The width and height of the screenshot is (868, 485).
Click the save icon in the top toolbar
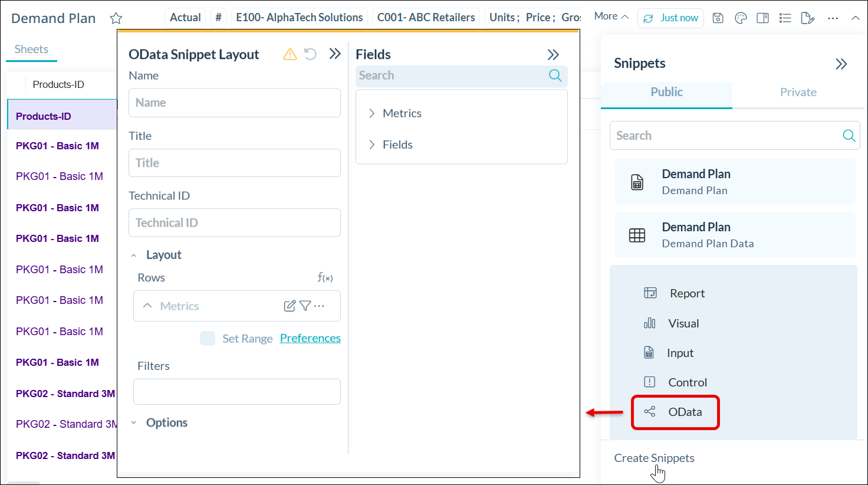[x=718, y=18]
